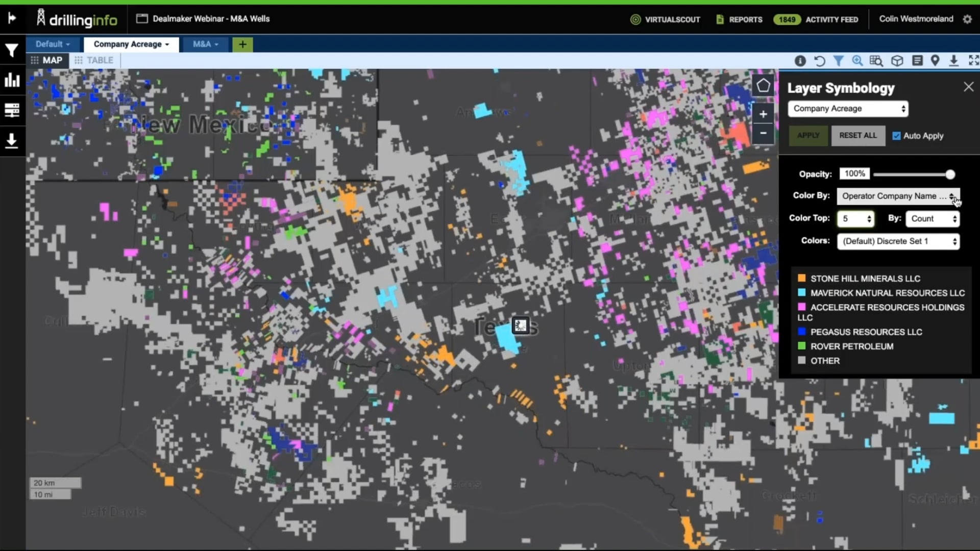Screen dimensions: 980x551
Task: Switch to MAP view
Action: click(x=47, y=60)
